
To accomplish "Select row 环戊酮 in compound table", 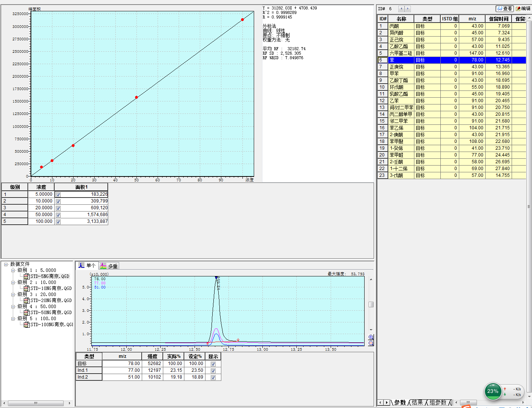I will (452, 87).
